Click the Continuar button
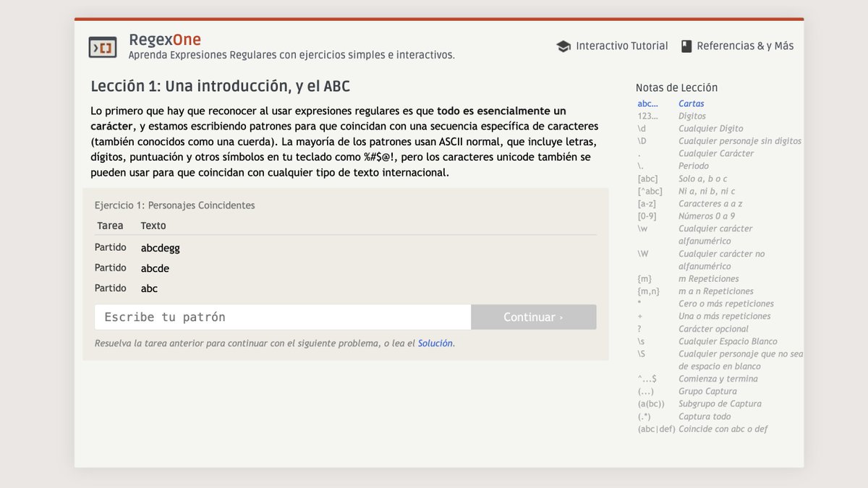 534,317
